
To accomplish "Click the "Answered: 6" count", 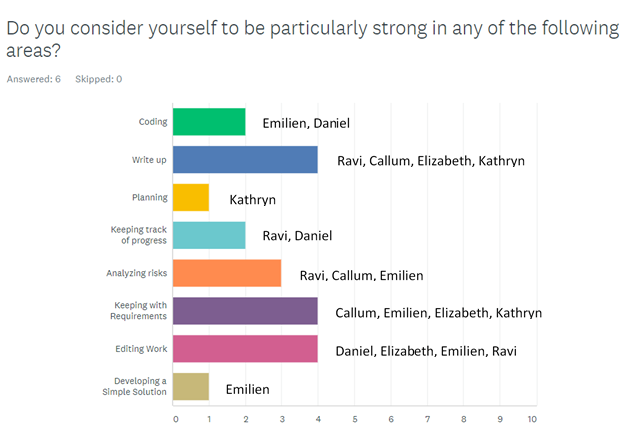I will [33, 78].
